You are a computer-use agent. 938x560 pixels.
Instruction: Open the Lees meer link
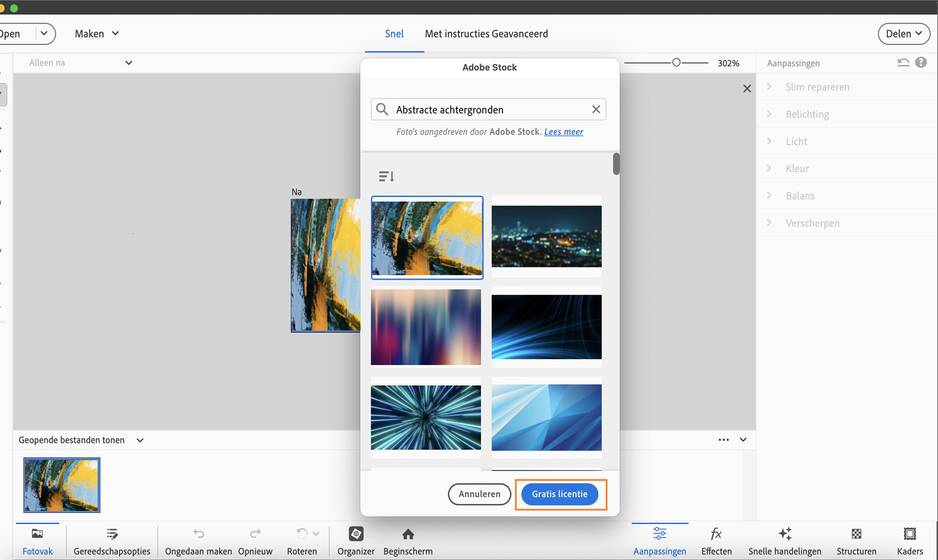(563, 132)
